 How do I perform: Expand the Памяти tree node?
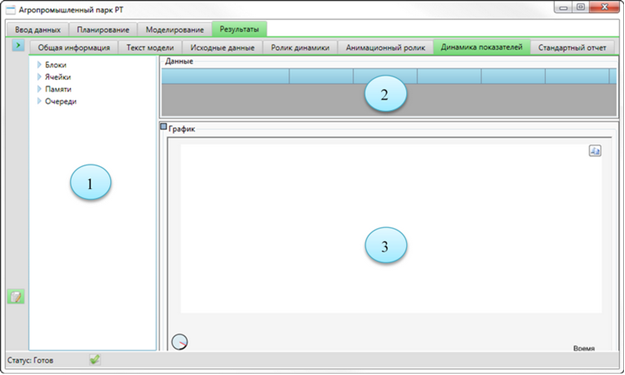(x=39, y=89)
